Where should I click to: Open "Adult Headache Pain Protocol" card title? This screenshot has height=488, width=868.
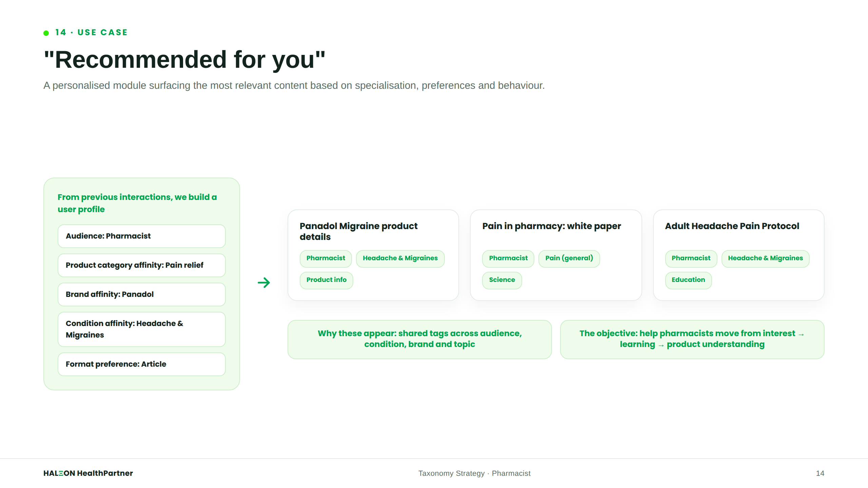coord(732,226)
